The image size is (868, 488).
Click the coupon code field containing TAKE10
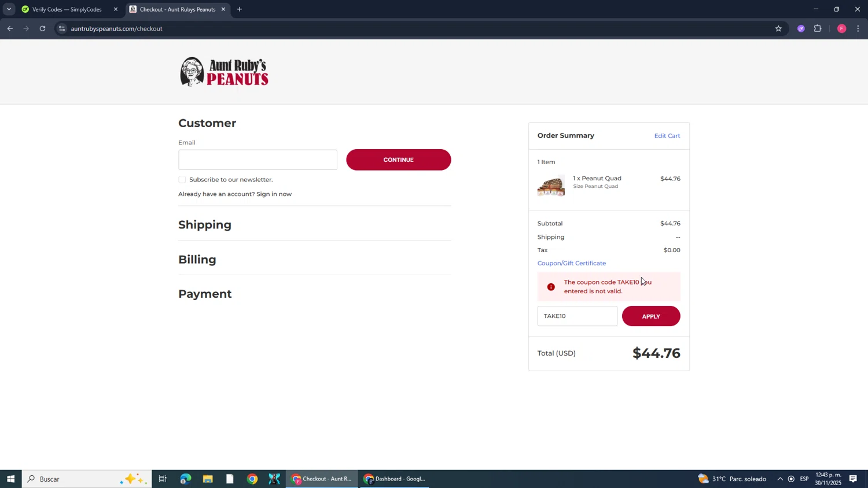click(577, 316)
